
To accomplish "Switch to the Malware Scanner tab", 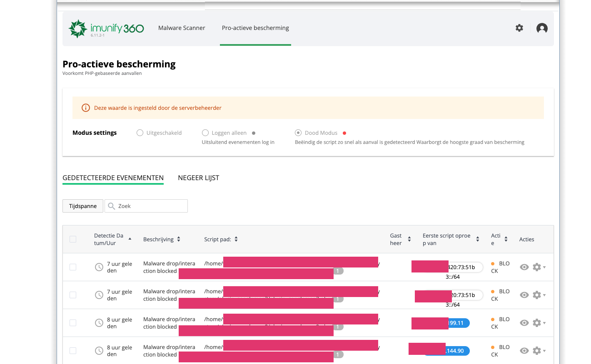I will tap(182, 28).
